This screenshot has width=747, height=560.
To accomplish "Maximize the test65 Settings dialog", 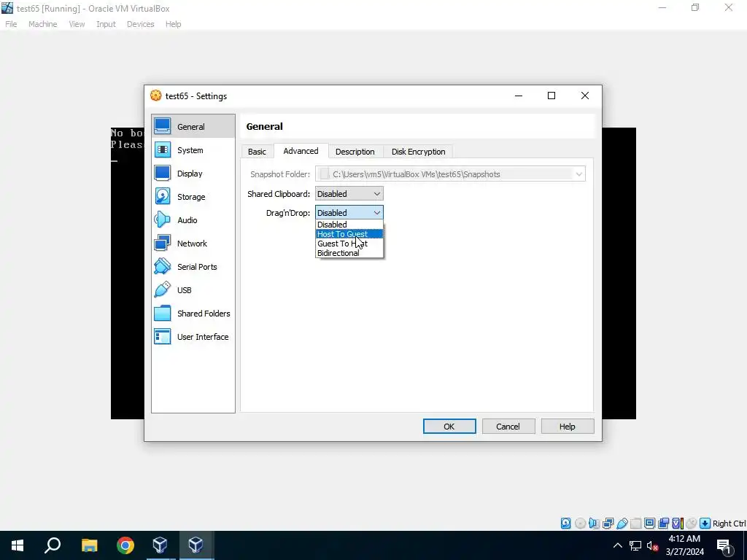I will coord(551,96).
